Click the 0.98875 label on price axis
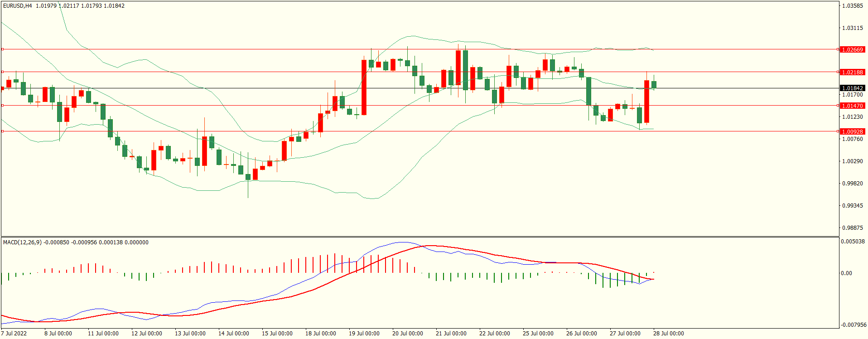 [852, 228]
